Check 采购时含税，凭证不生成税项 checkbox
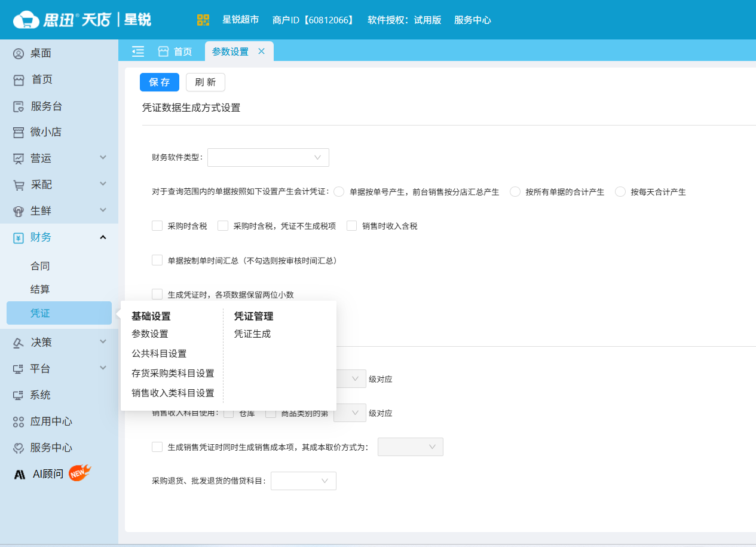This screenshot has height=547, width=756. [223, 225]
